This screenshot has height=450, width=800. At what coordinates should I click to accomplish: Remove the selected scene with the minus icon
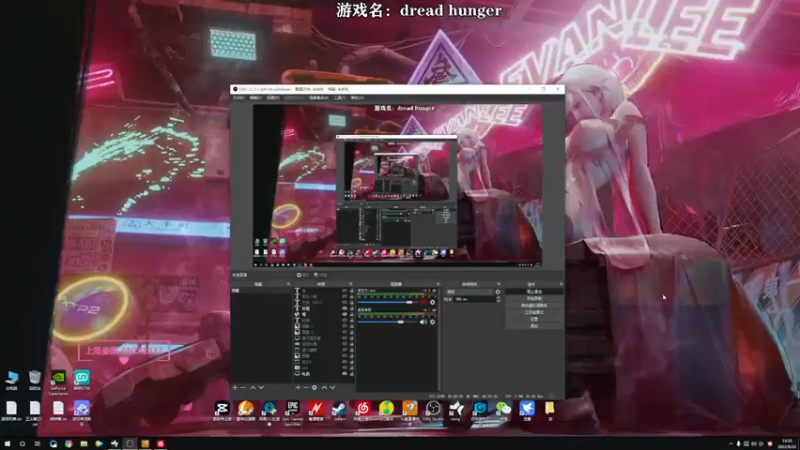[x=243, y=387]
